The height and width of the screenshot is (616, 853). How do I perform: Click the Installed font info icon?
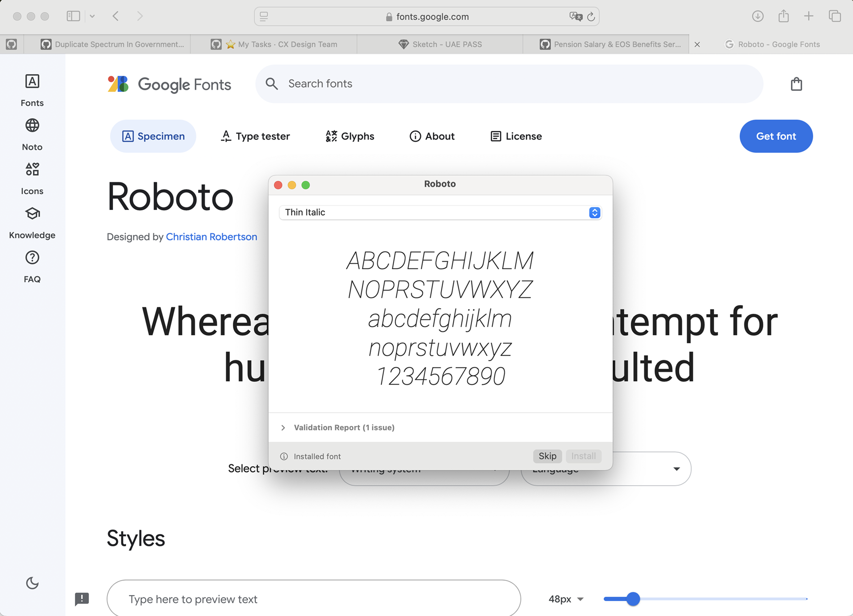[284, 456]
